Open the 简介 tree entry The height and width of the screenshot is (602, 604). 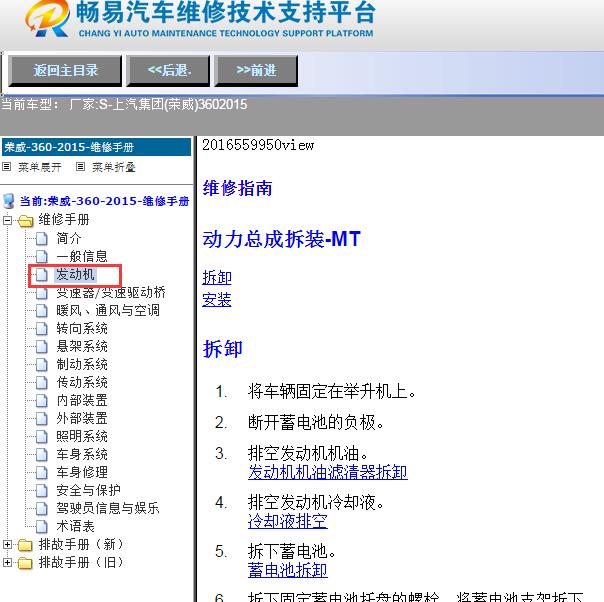69,238
